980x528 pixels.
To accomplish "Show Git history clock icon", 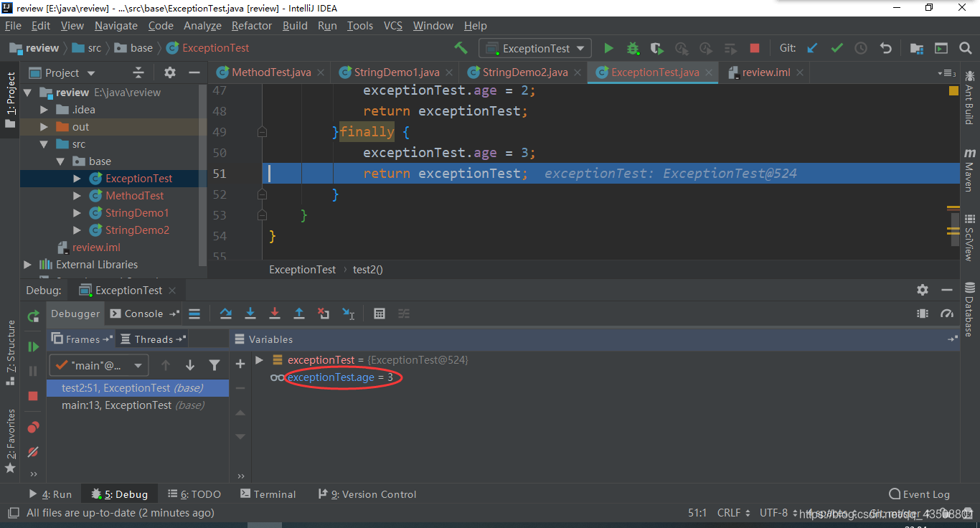I will coord(861,48).
